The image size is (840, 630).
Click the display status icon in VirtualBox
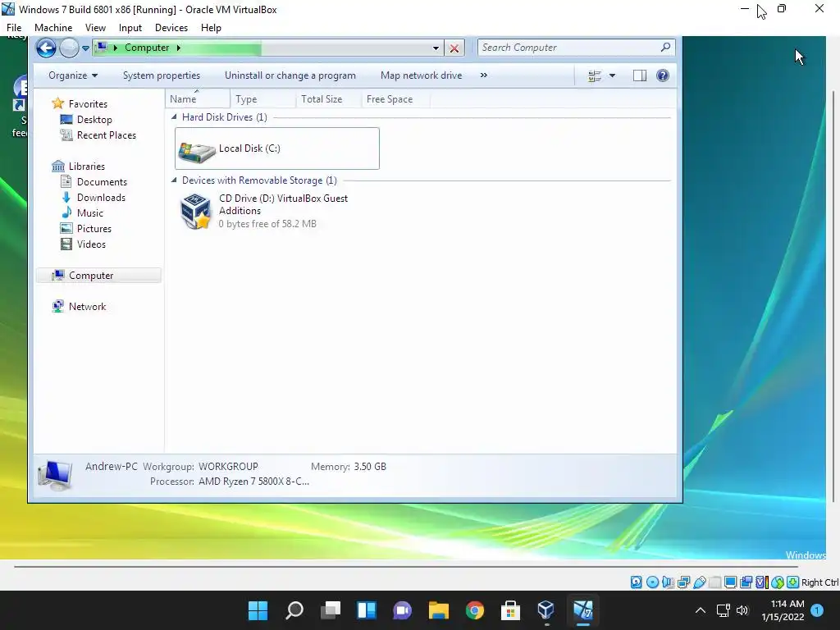[x=730, y=582]
